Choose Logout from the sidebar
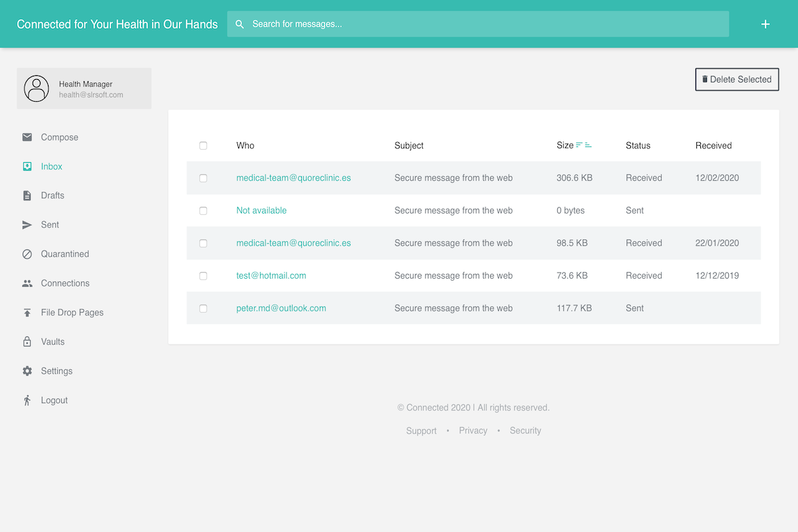The height and width of the screenshot is (532, 798). [54, 400]
